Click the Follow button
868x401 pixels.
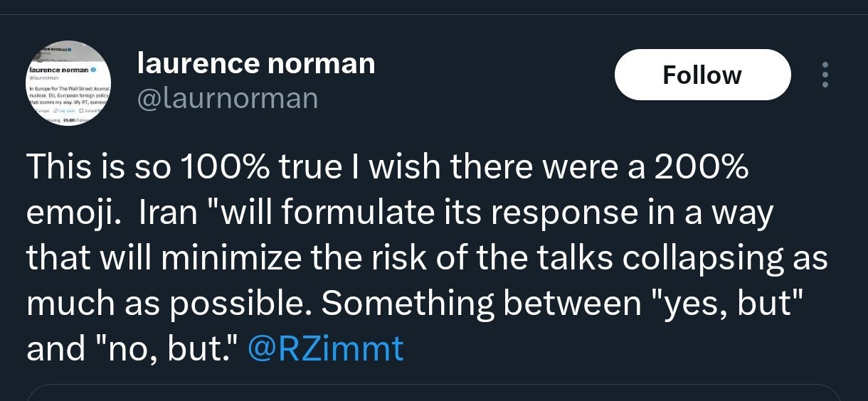tap(702, 75)
